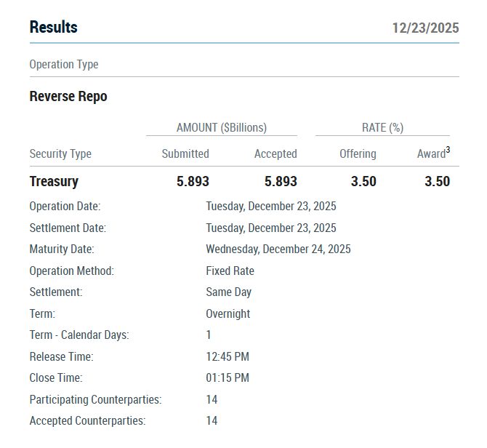Image resolution: width=487 pixels, height=448 pixels.
Task: Select the calendar days value 1
Action: point(209,335)
